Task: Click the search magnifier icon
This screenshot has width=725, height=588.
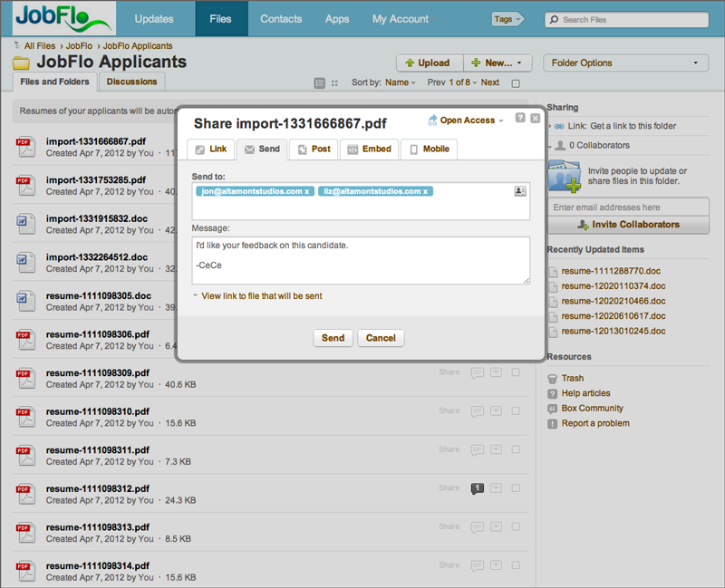Action: (554, 19)
